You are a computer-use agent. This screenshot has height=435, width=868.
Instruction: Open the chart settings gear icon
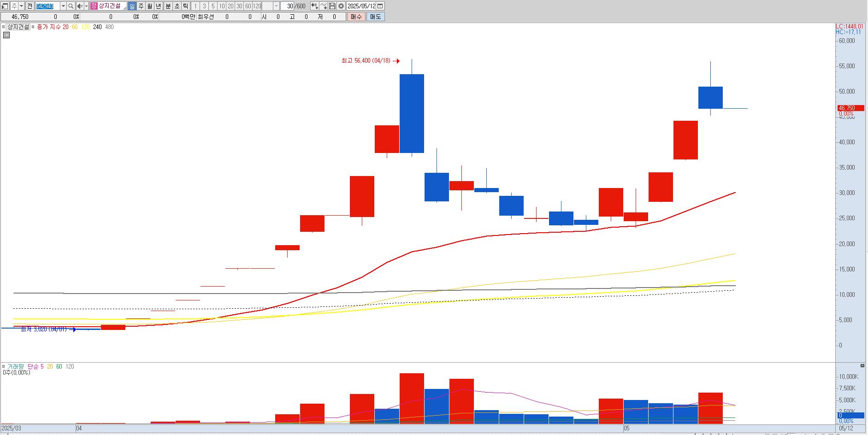point(341,6)
